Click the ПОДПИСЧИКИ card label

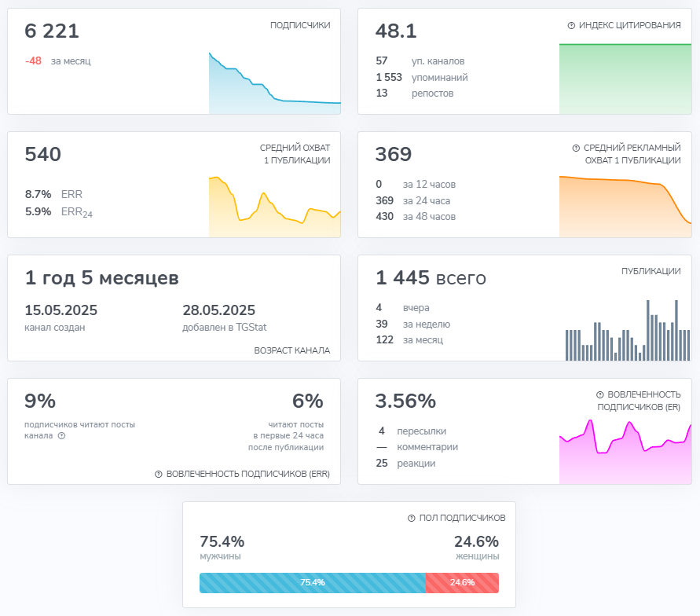(x=300, y=25)
